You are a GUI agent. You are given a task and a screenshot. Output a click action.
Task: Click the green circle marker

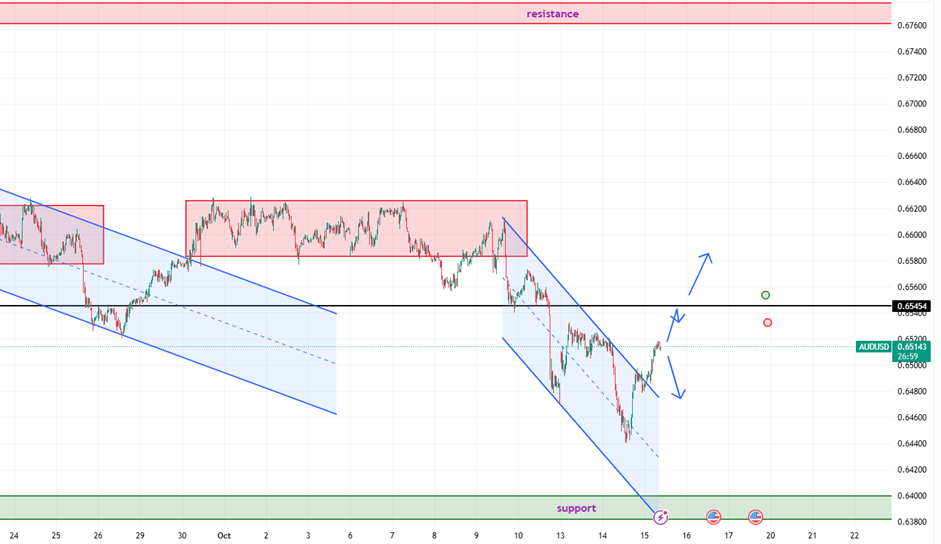766,295
